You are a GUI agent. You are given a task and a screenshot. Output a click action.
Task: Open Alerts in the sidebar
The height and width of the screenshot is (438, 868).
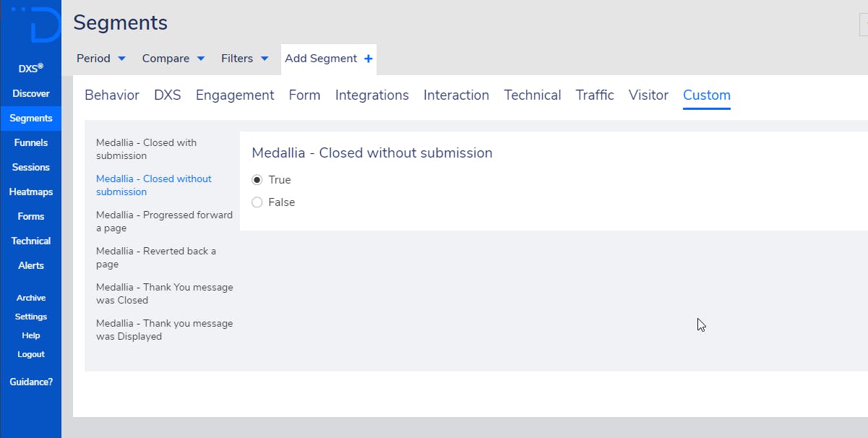pos(31,265)
